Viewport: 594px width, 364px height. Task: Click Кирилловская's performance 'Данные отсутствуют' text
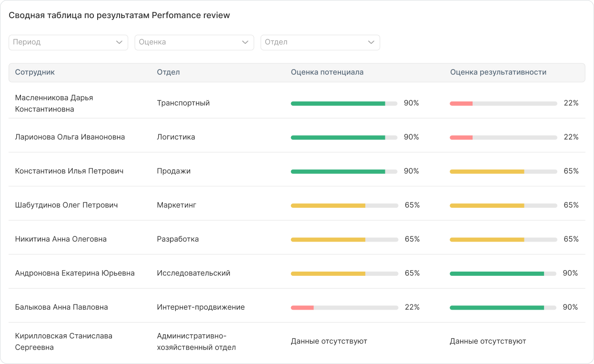pos(488,341)
